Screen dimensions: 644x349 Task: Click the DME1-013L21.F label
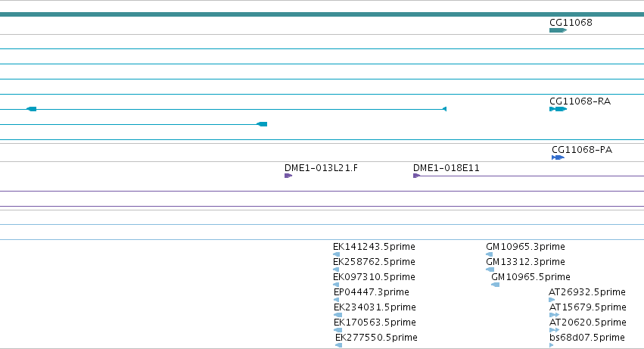(321, 168)
